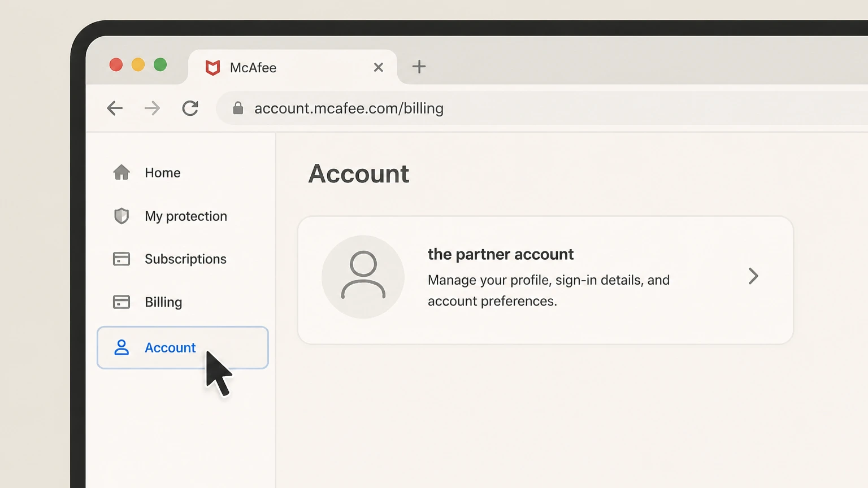
Task: Click the browser back arrow
Action: coord(115,108)
